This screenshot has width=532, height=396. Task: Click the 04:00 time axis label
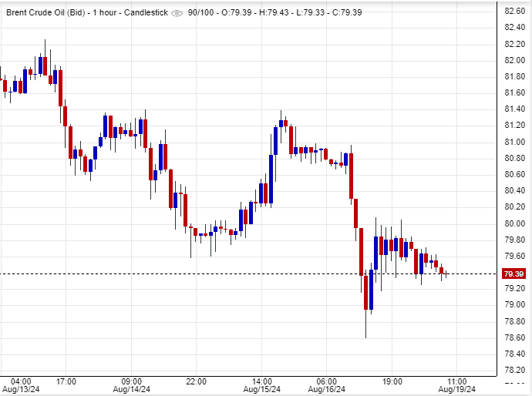[22, 381]
